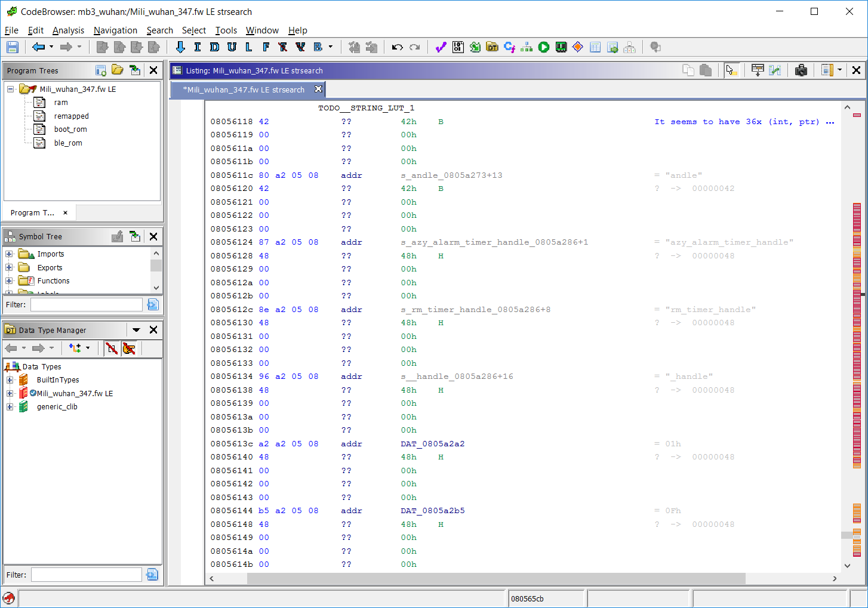Open the Bytes viewer icon

(x=458, y=47)
